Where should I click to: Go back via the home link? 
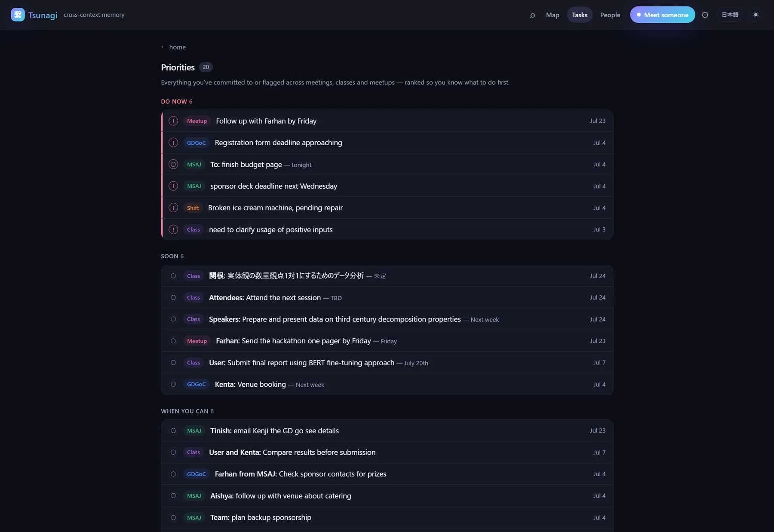coord(173,47)
